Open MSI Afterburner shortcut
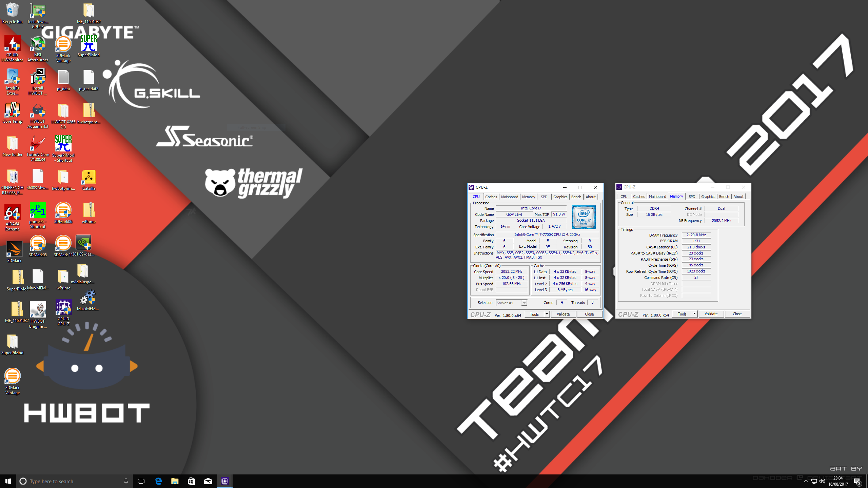Image resolution: width=868 pixels, height=488 pixels. click(x=38, y=48)
